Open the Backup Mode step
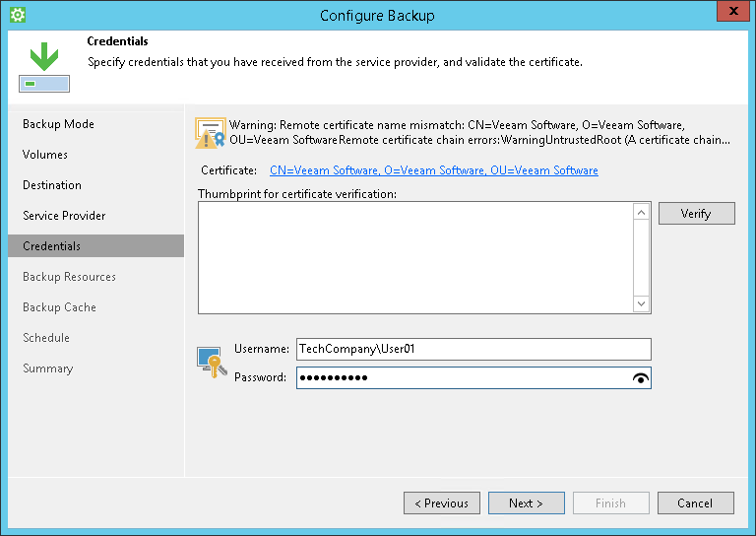756x536 pixels. pos(58,124)
